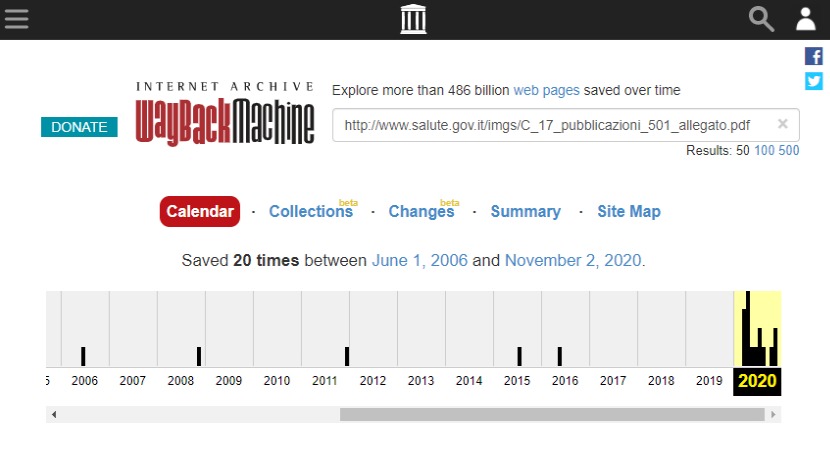830x469 pixels.
Task: Select the 2016 capture bar in timeline
Action: pos(560,356)
